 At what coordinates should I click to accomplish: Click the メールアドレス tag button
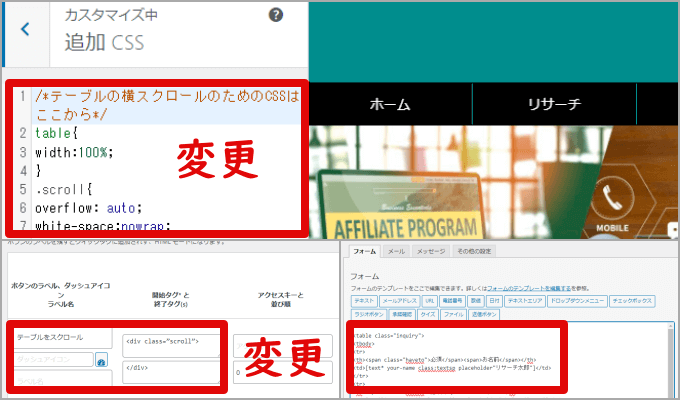399,301
